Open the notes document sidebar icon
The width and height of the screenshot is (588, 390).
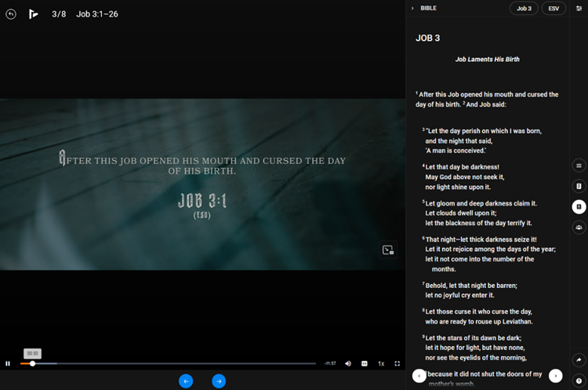coord(579,186)
